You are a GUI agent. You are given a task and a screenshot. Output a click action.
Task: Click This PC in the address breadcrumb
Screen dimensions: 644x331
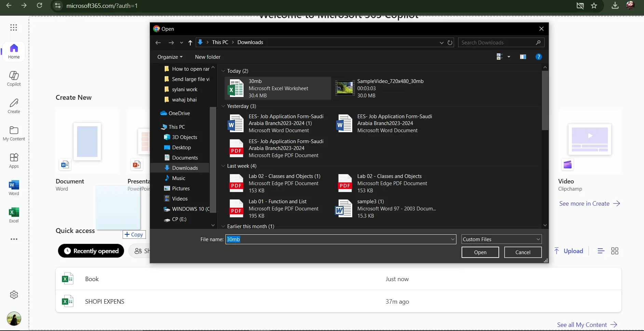[220, 42]
